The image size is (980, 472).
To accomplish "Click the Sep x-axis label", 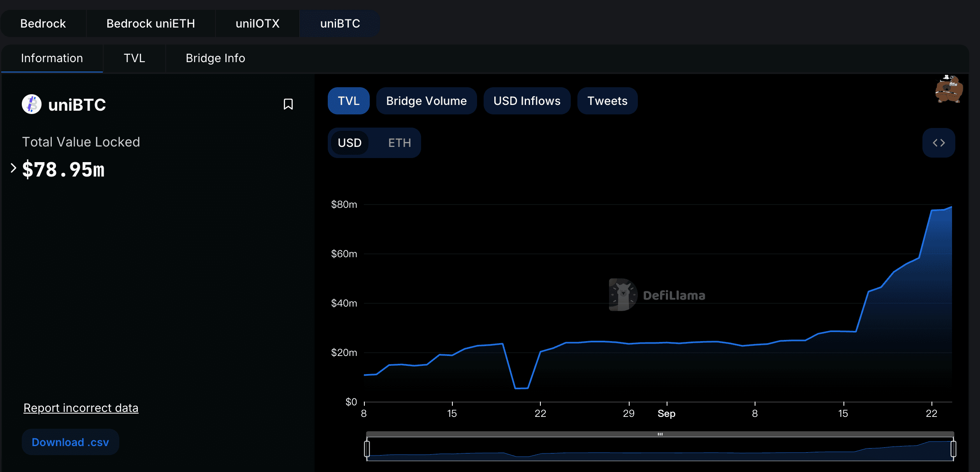I will coord(667,414).
